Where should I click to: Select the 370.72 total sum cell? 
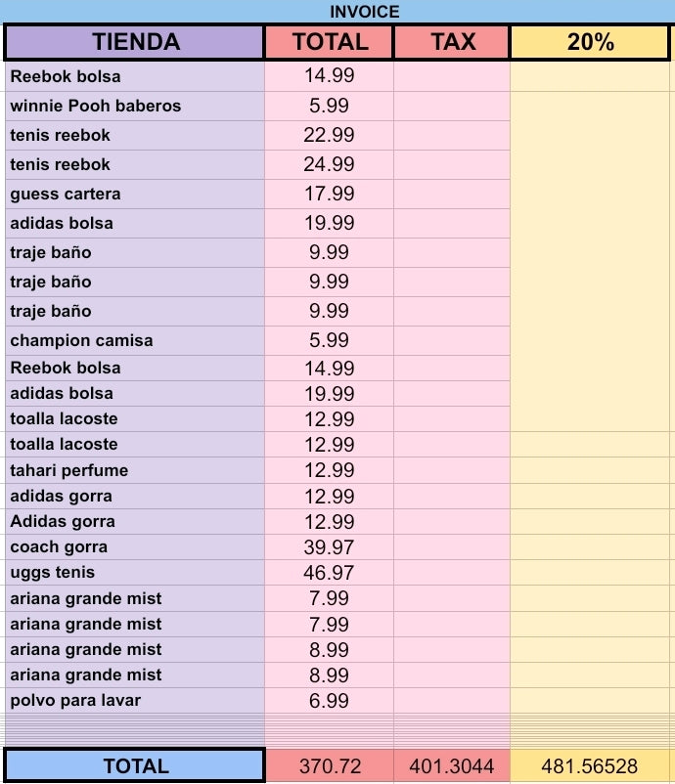click(330, 766)
